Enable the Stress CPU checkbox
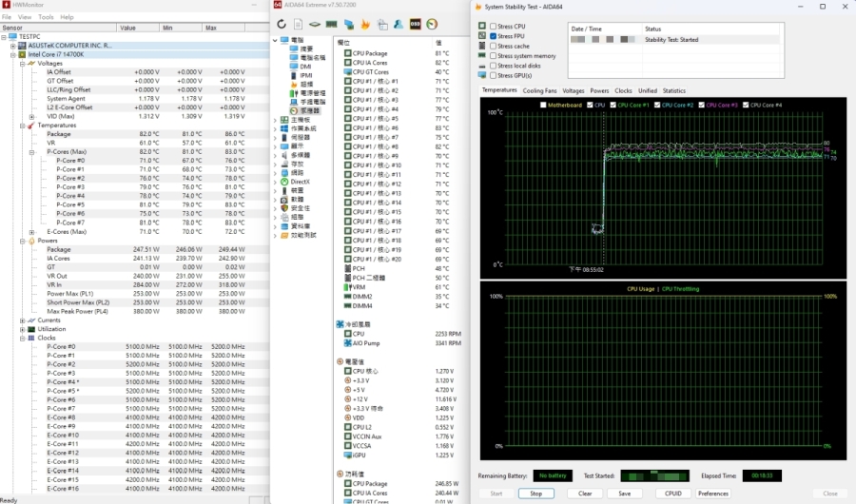Image resolution: width=856 pixels, height=504 pixels. point(494,27)
